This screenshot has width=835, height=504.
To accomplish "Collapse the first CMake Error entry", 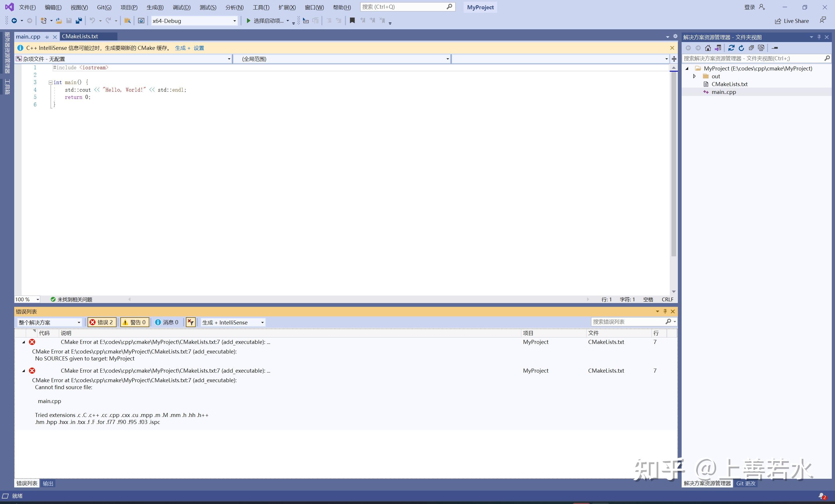I will (23, 342).
